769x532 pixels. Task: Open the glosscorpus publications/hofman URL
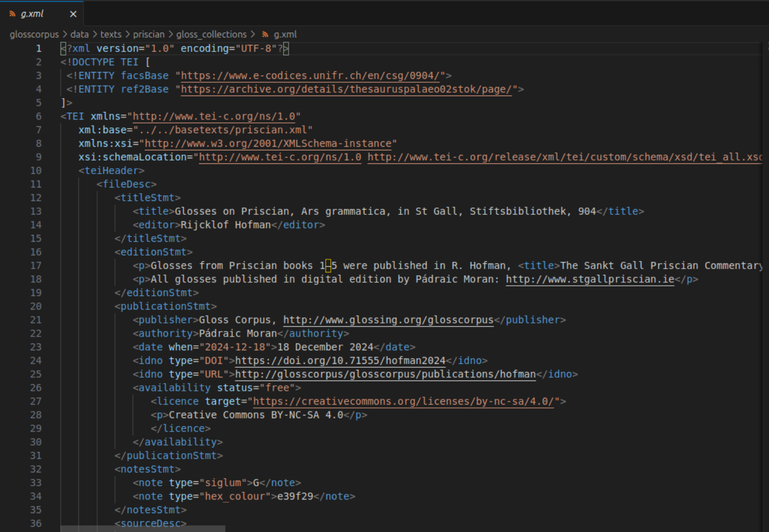tap(386, 374)
